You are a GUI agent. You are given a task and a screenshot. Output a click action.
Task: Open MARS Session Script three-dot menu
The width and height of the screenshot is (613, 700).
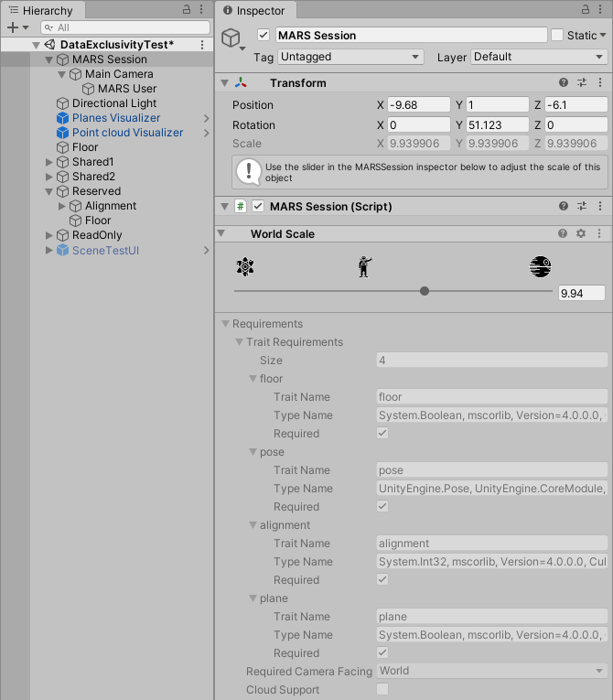click(600, 206)
